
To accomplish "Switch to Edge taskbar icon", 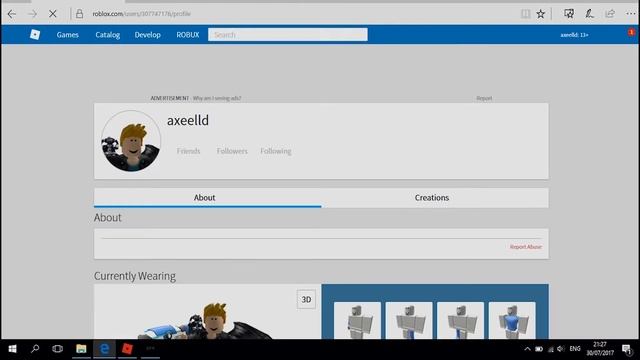I will click(x=104, y=349).
